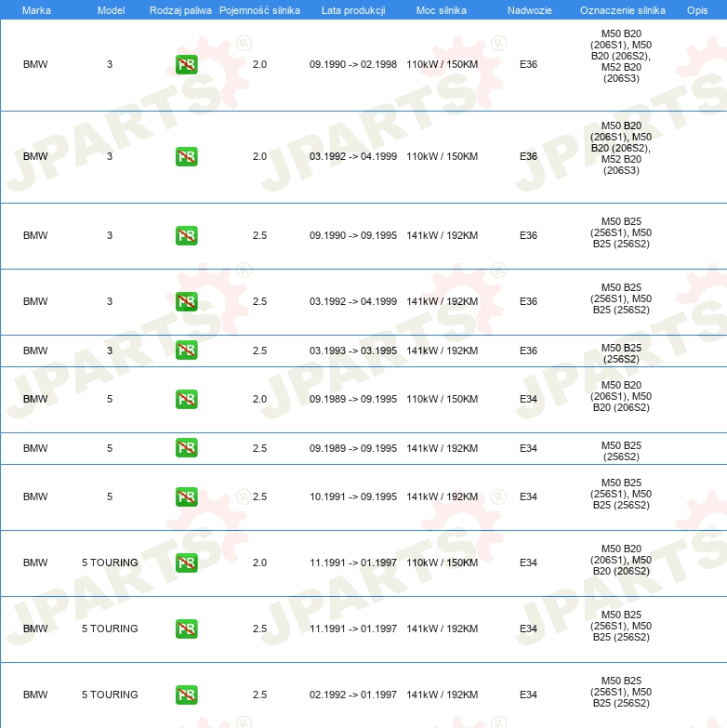Click the Lata produkcji column header
This screenshot has width=727, height=728.
[353, 10]
